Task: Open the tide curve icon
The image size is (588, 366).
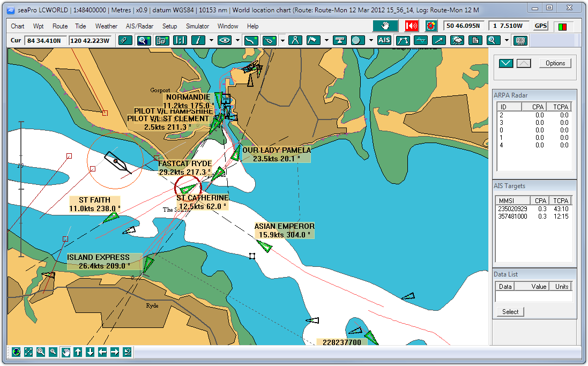Action: coord(421,41)
